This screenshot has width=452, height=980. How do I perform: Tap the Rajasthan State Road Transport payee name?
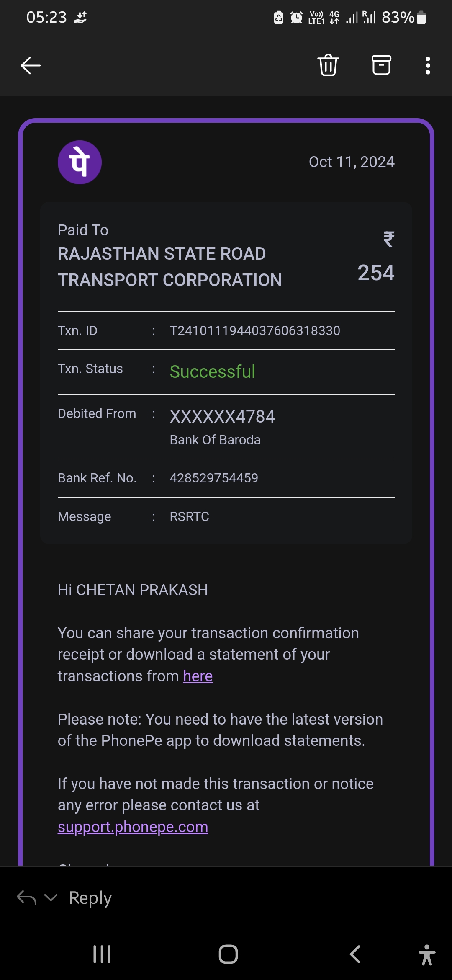coord(169,267)
